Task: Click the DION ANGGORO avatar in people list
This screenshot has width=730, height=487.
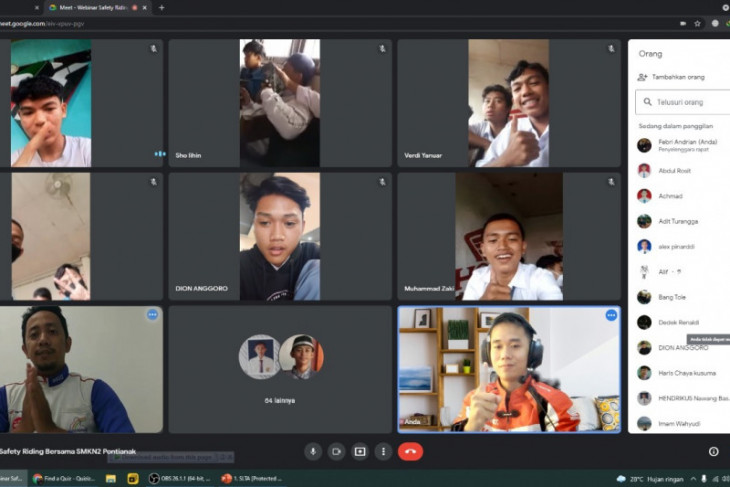Action: [644, 348]
